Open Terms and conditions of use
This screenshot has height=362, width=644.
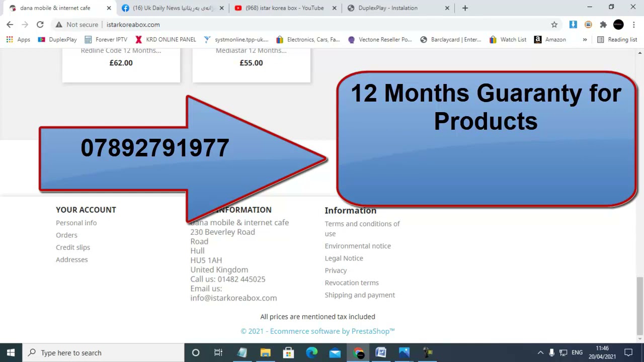[x=362, y=229]
